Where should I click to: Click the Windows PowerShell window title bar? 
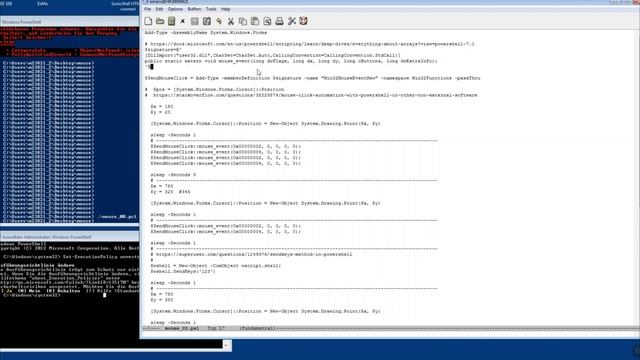(69, 22)
